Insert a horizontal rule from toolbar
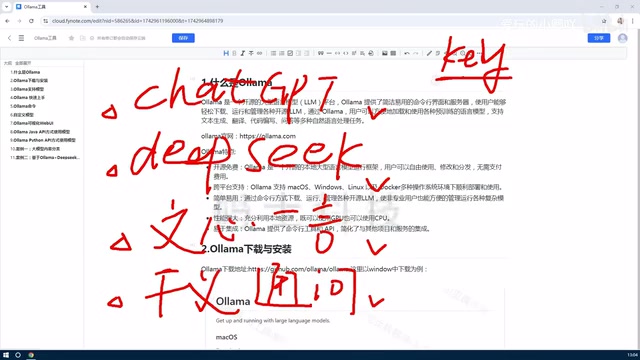This screenshot has width=640, height=360. pos(329,53)
